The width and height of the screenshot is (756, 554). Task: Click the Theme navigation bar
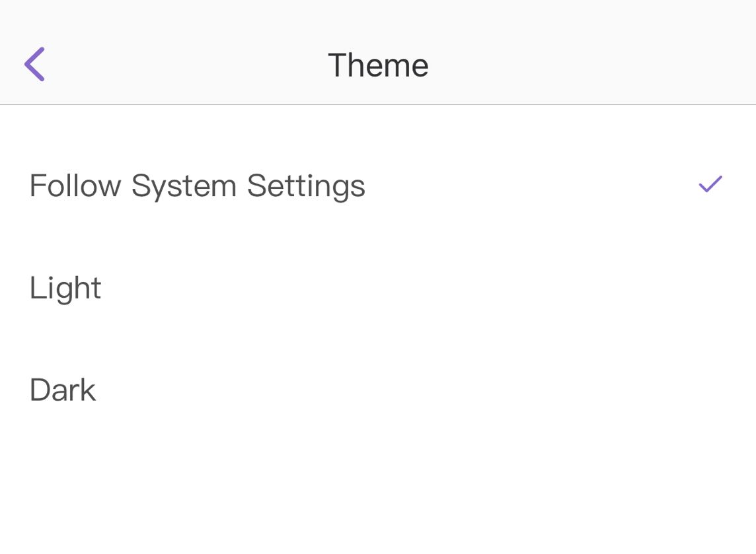tap(529, 65)
